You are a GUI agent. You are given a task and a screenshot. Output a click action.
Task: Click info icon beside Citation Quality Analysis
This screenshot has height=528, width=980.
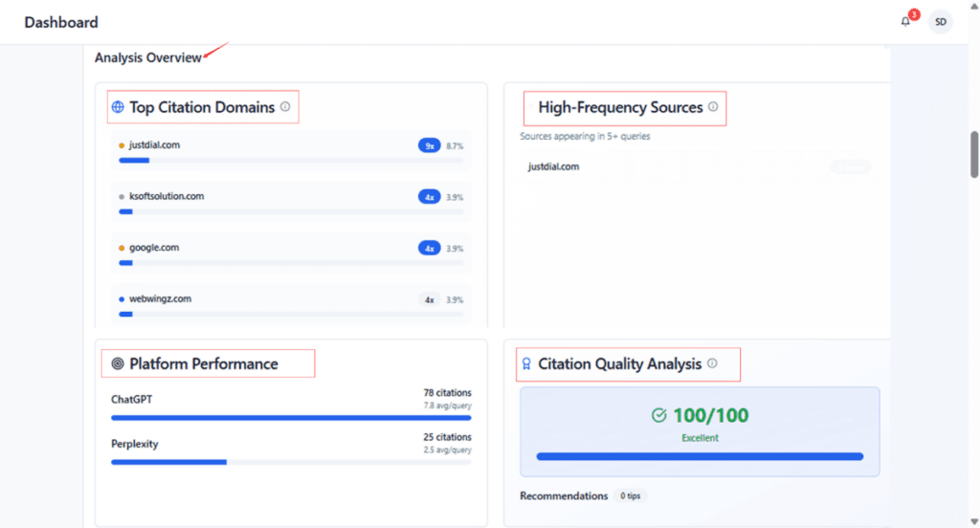coord(711,363)
